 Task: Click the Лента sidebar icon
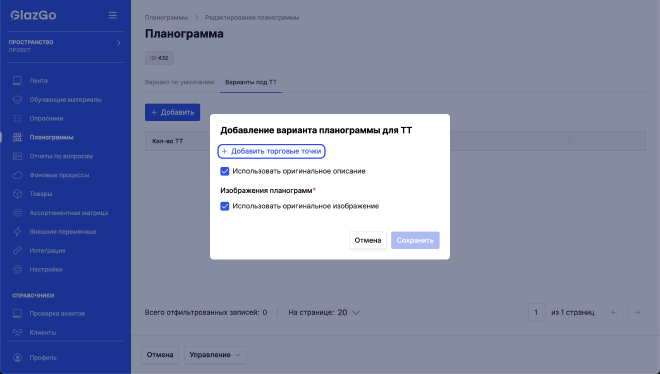pos(17,80)
